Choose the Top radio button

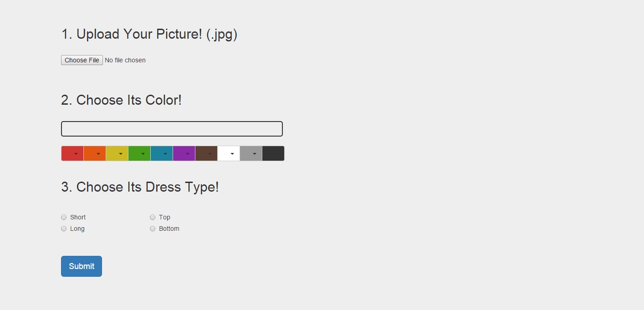tap(153, 217)
